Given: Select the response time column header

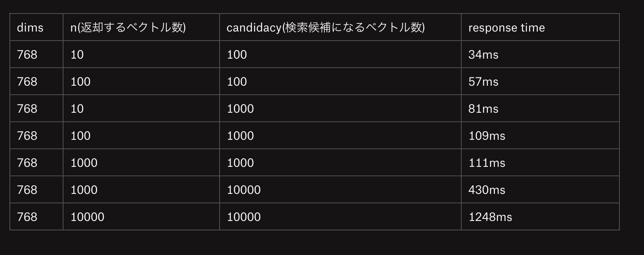Looking at the screenshot, I should pyautogui.click(x=540, y=27).
